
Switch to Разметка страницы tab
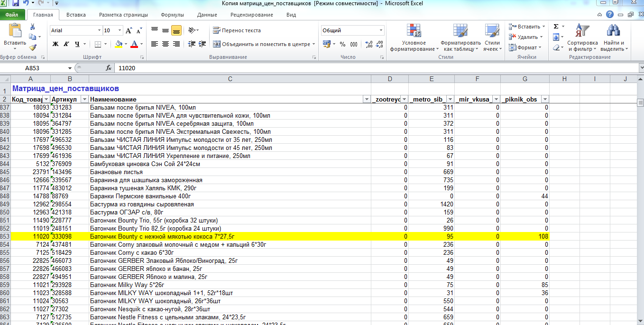click(123, 15)
